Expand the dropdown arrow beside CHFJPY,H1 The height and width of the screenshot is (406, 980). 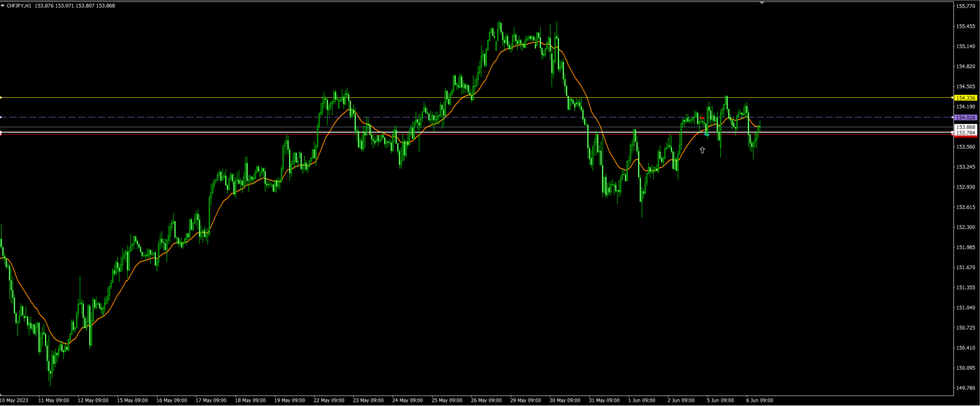3,6
